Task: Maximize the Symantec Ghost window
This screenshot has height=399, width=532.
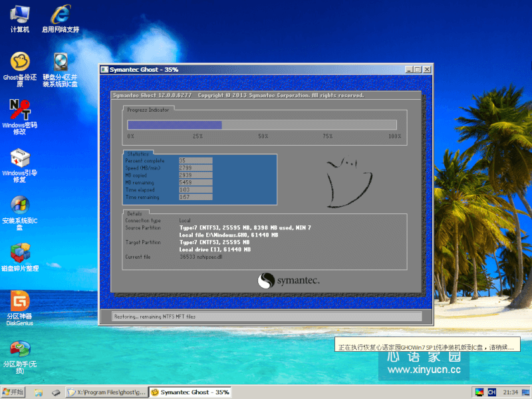Action: 418,70
